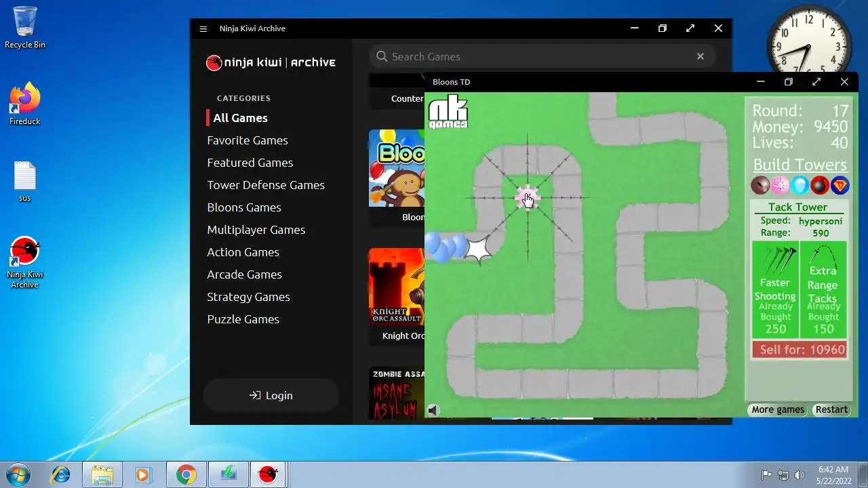
Task: Click the volume icon in system tray
Action: pos(800,475)
